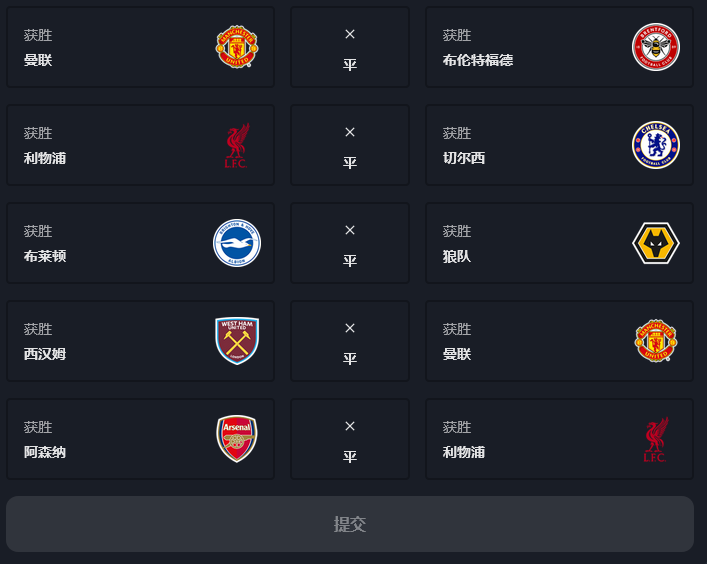707x564 pixels.
Task: Pick draw (平) for Brighton vs Wolves
Action: pos(350,244)
